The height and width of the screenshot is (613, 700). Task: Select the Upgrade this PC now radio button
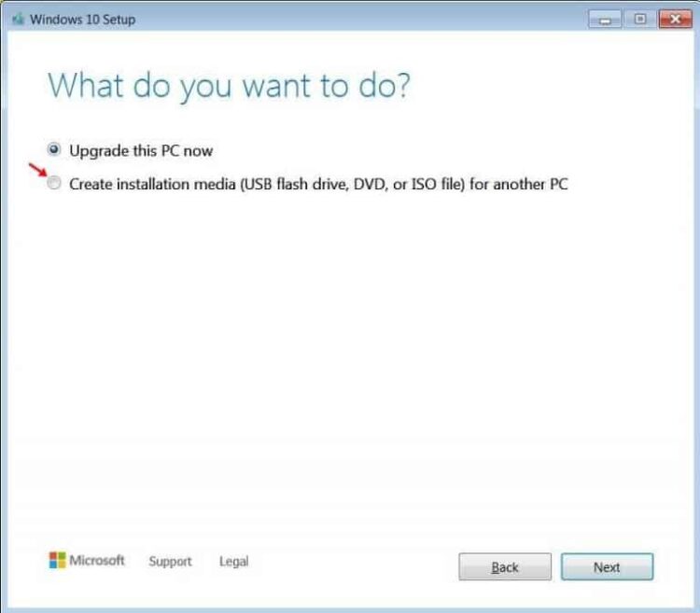coord(53,149)
